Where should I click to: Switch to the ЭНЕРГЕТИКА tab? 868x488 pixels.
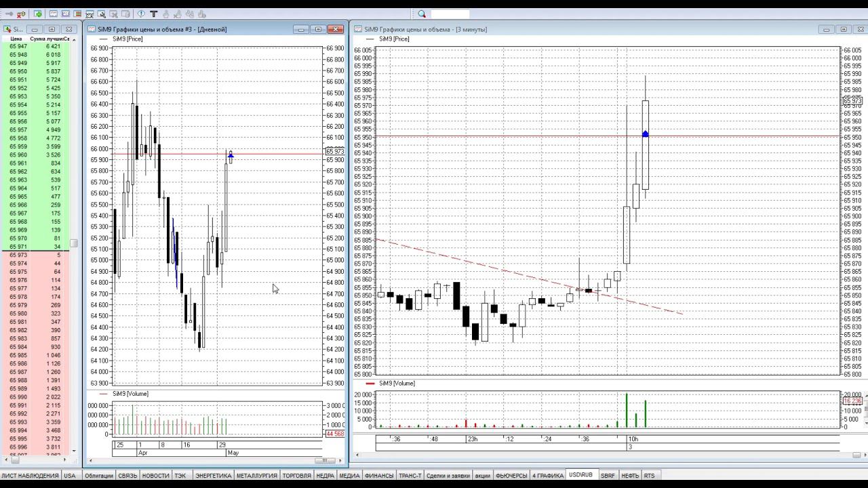pyautogui.click(x=214, y=476)
